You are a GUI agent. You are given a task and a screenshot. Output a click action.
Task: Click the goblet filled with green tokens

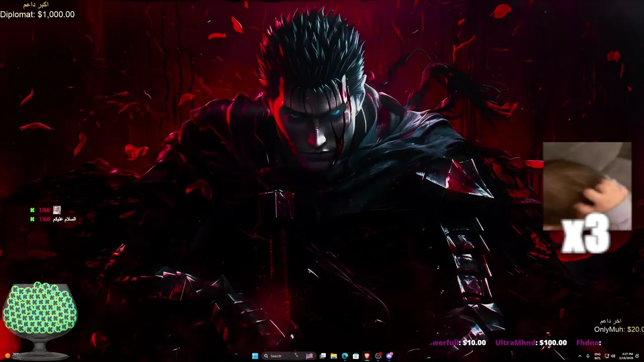[39, 321]
